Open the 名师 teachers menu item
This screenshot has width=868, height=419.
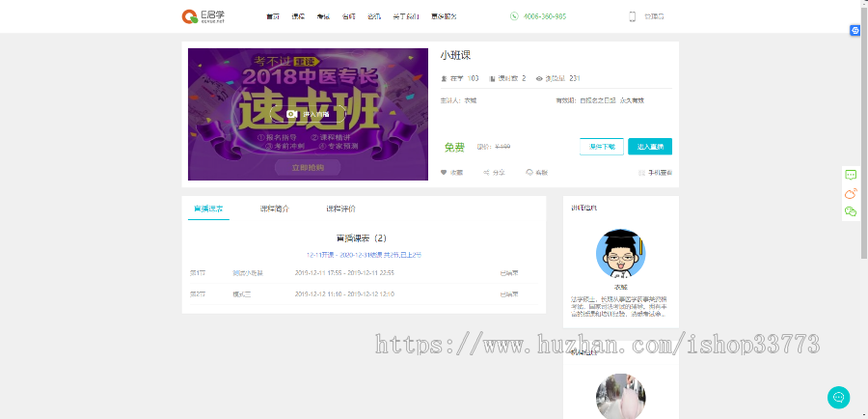coord(349,16)
